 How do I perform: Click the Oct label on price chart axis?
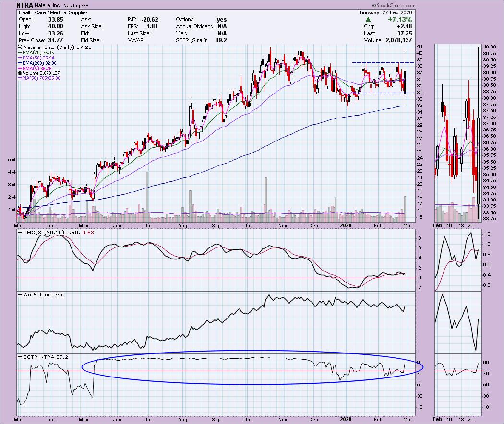coord(248,226)
